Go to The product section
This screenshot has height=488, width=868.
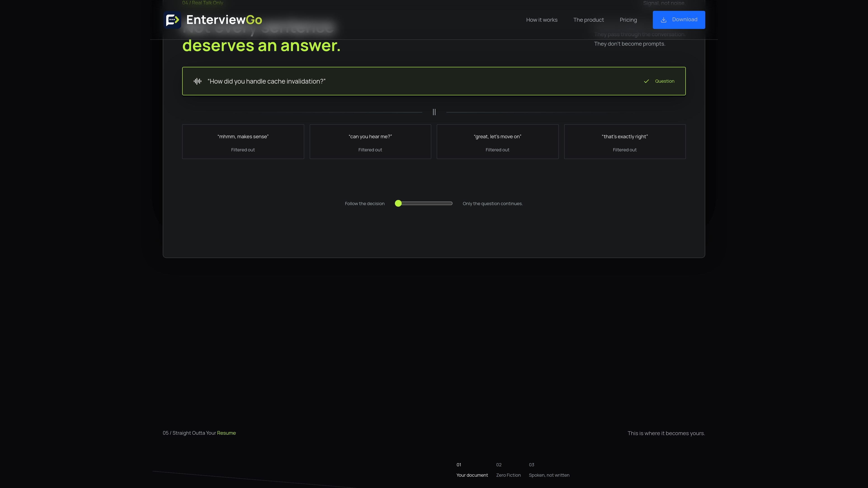click(x=588, y=20)
